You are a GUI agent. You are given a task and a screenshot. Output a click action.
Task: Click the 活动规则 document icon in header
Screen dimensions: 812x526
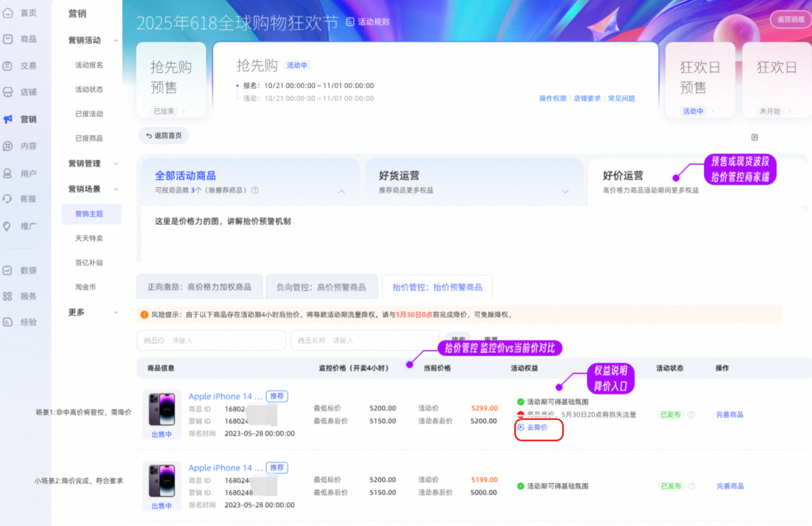(350, 22)
